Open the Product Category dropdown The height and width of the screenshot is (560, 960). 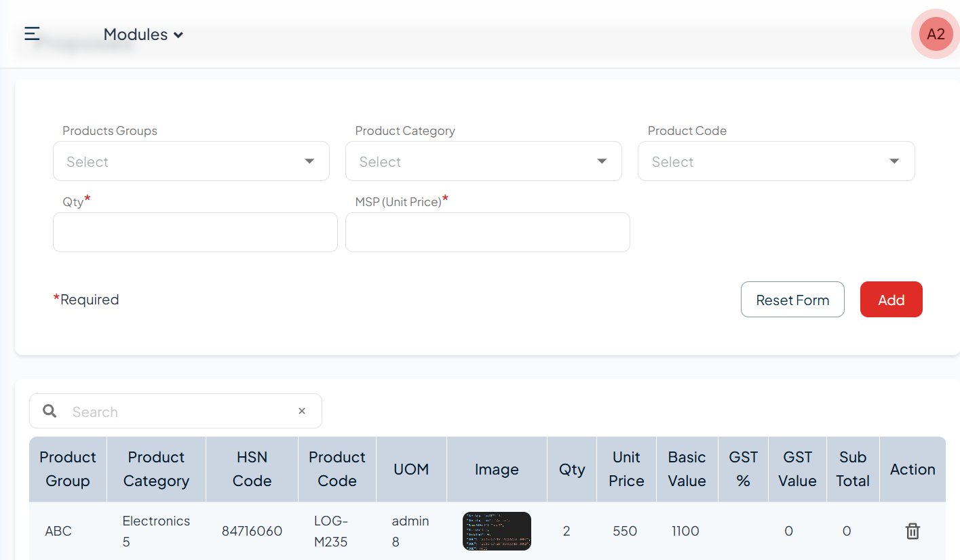[483, 161]
